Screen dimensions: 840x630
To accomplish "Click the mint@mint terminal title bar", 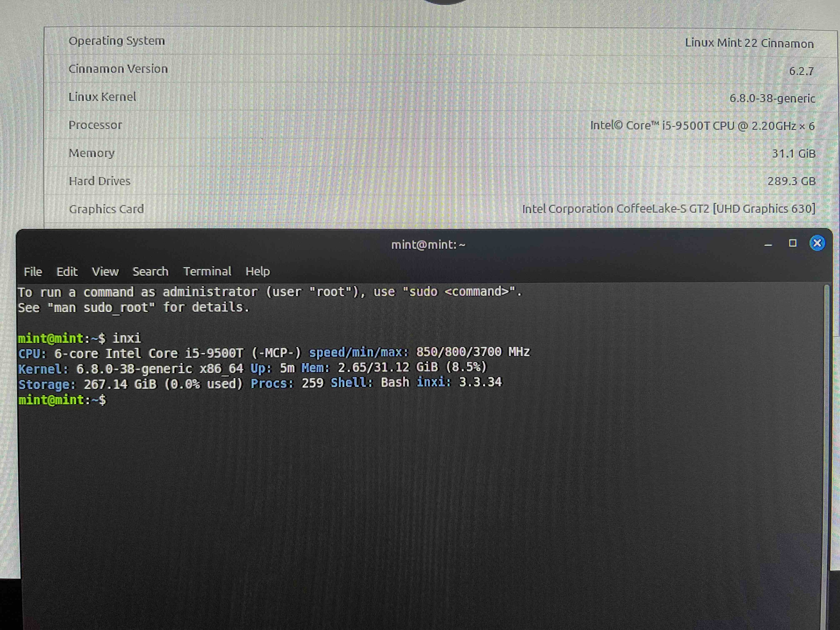I will point(428,245).
